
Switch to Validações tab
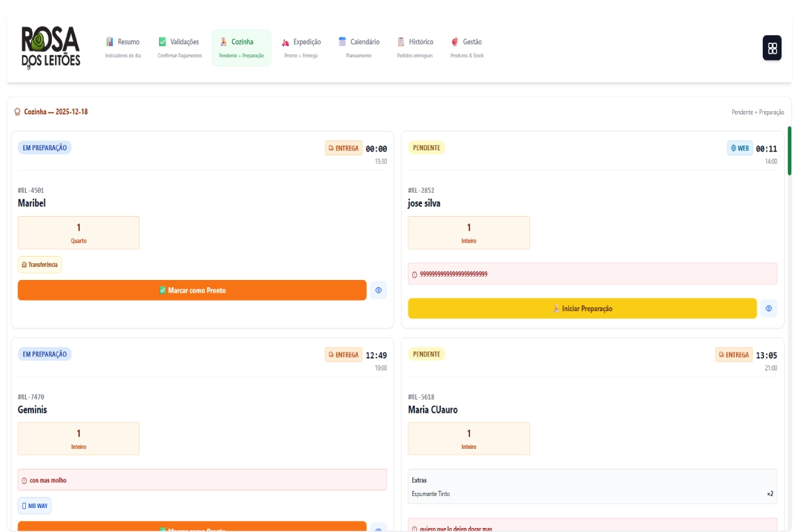point(180,48)
